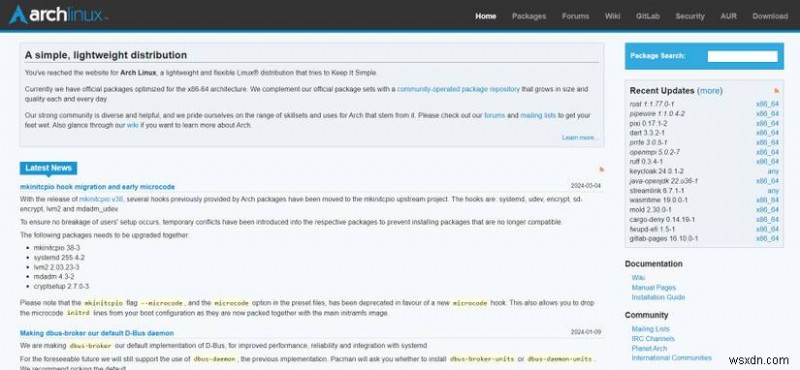Click the 'any' architecture link for streamlink

click(773, 190)
